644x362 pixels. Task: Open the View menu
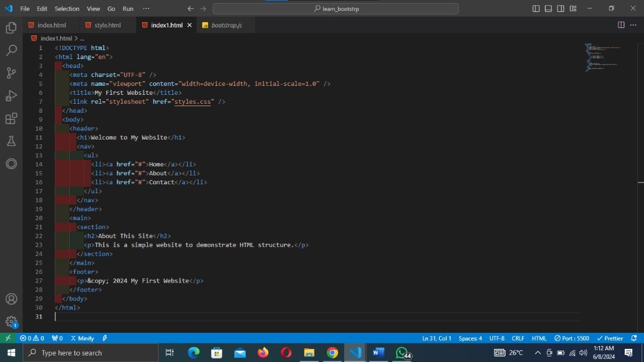[93, 8]
